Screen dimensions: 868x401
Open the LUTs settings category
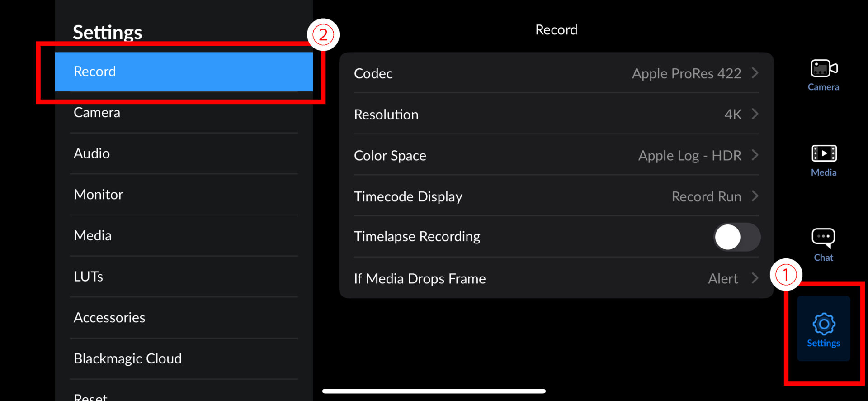pos(184,277)
